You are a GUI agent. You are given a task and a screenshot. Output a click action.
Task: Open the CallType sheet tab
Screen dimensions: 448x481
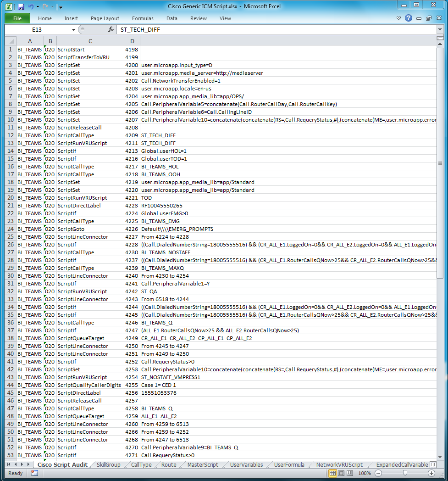coord(141,465)
